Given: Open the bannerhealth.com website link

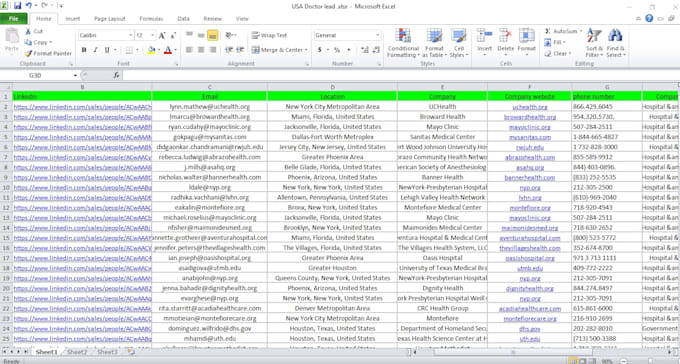Looking at the screenshot, I should tap(530, 177).
